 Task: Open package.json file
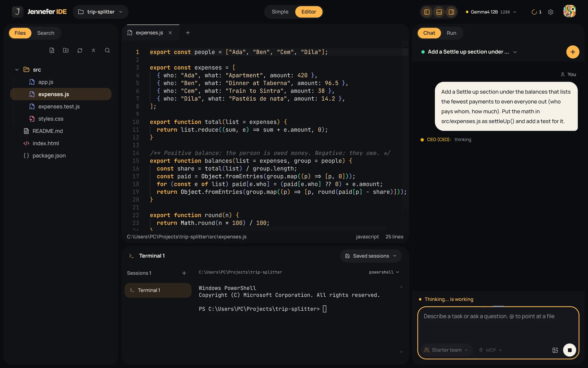(61, 156)
